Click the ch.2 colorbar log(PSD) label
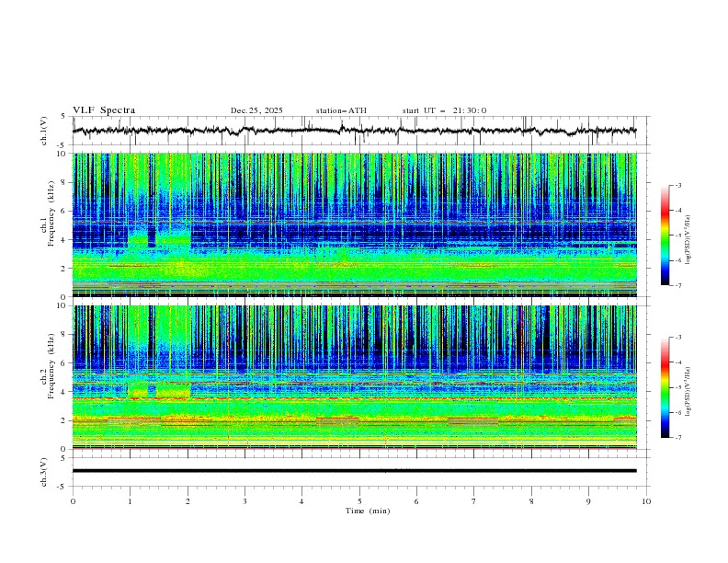 [688, 392]
